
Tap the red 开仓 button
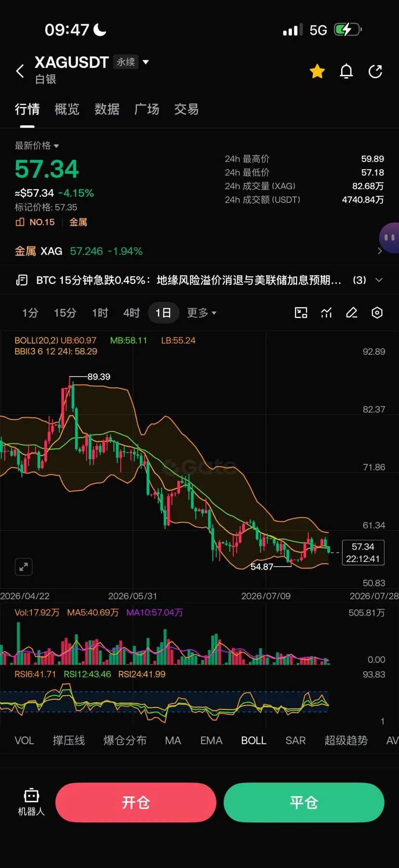click(x=136, y=802)
